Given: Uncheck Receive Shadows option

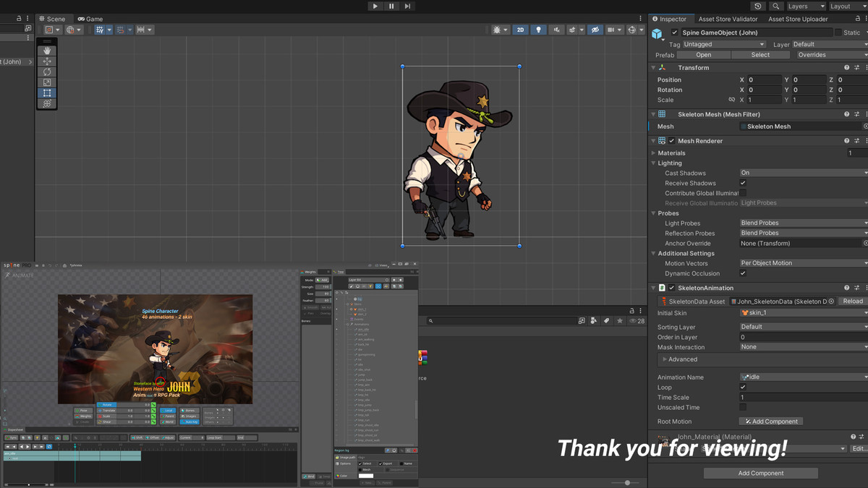Looking at the screenshot, I should 743,184.
